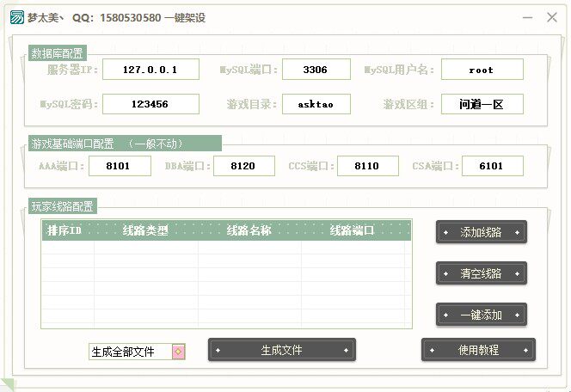This screenshot has height=392, width=571.
Task: Click the CCS端口 field showing 8110
Action: point(368,166)
